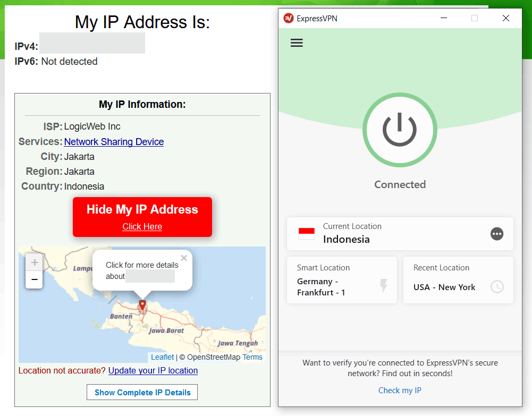Image resolution: width=532 pixels, height=416 pixels.
Task: Click the clock icon on Recent Location
Action: (497, 287)
